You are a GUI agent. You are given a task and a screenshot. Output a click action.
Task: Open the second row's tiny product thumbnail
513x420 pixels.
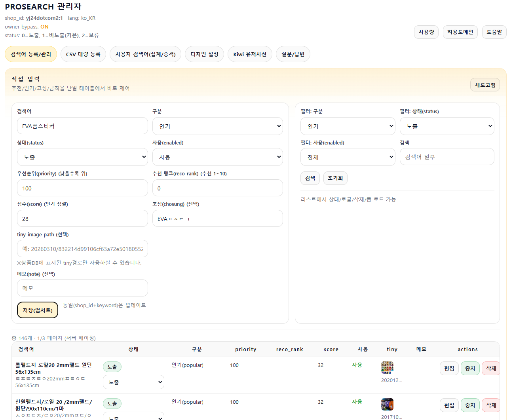pos(387,404)
